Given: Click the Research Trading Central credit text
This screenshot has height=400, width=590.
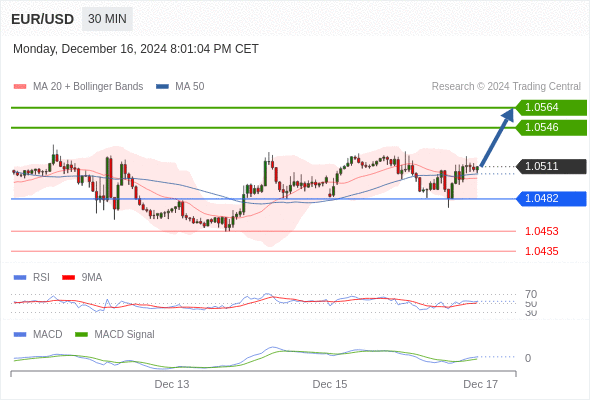Looking at the screenshot, I should pyautogui.click(x=506, y=87).
